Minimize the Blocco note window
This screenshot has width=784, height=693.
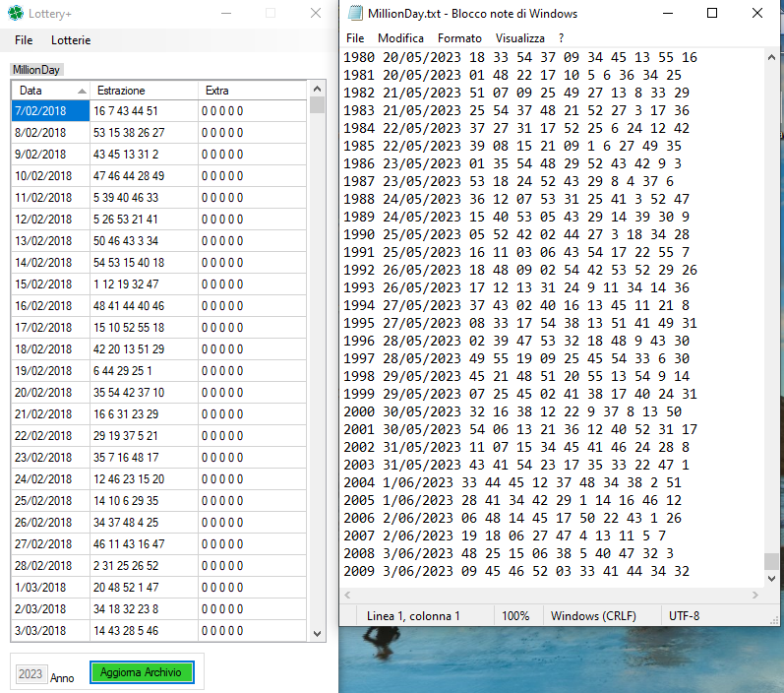[x=668, y=13]
